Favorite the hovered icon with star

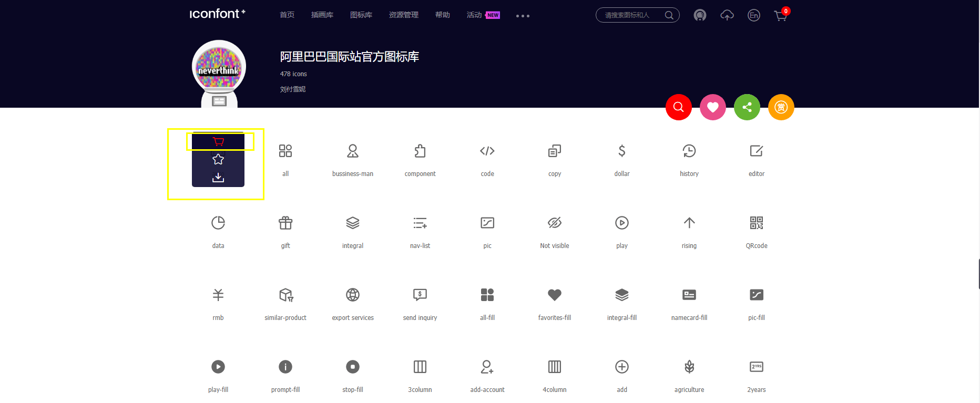218,159
